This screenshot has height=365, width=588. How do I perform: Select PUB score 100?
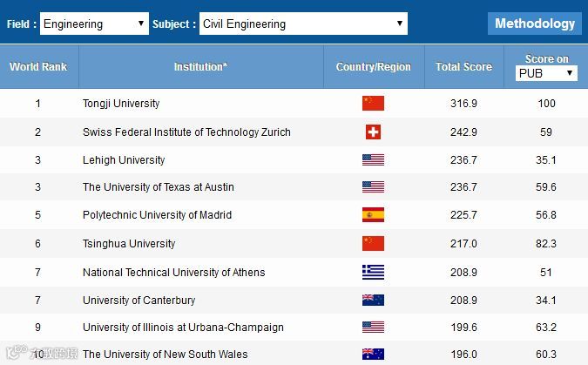[546, 104]
